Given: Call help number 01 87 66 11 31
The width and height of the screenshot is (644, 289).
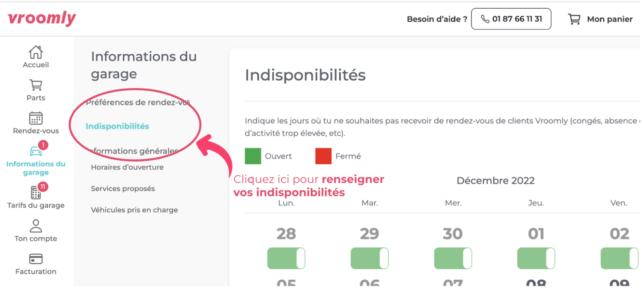Looking at the screenshot, I should click(x=511, y=19).
